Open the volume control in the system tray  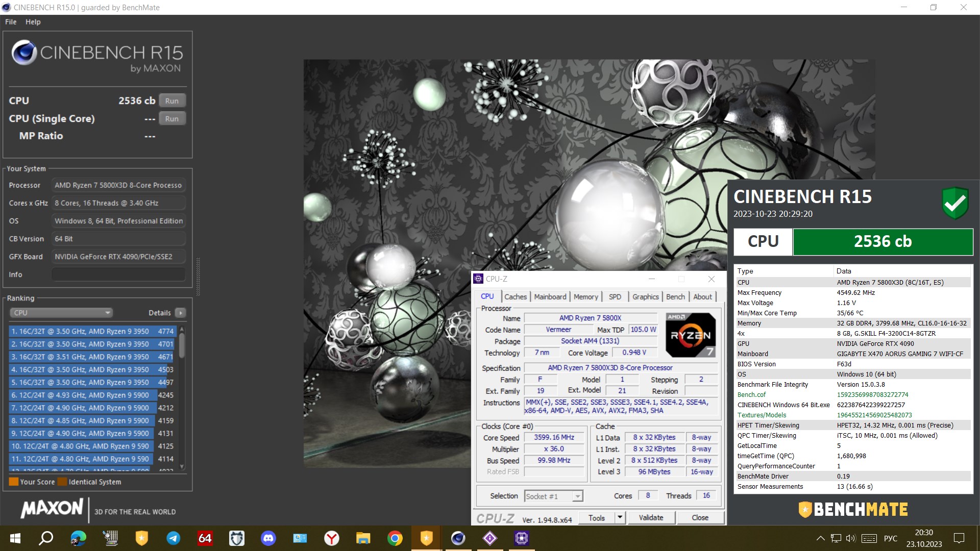coord(850,538)
